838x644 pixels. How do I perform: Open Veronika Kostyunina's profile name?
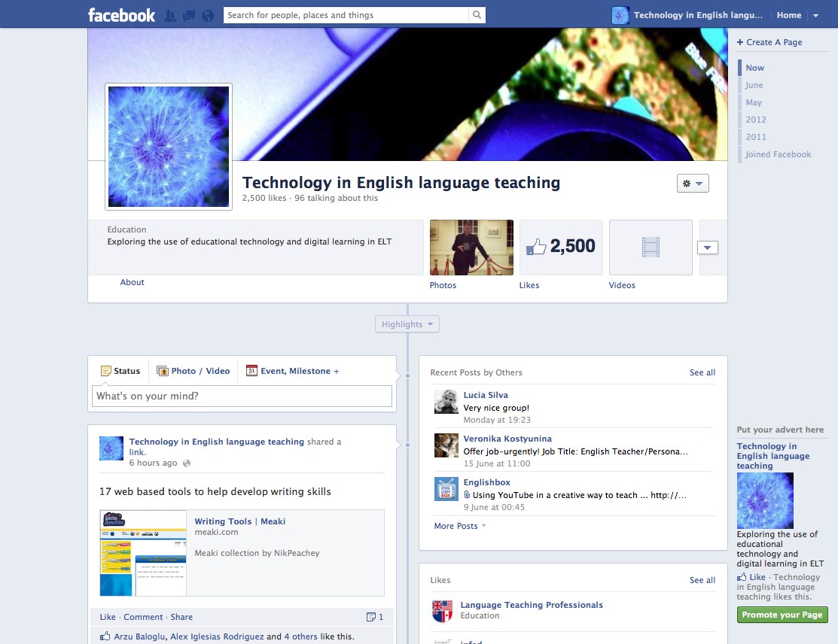point(507,439)
